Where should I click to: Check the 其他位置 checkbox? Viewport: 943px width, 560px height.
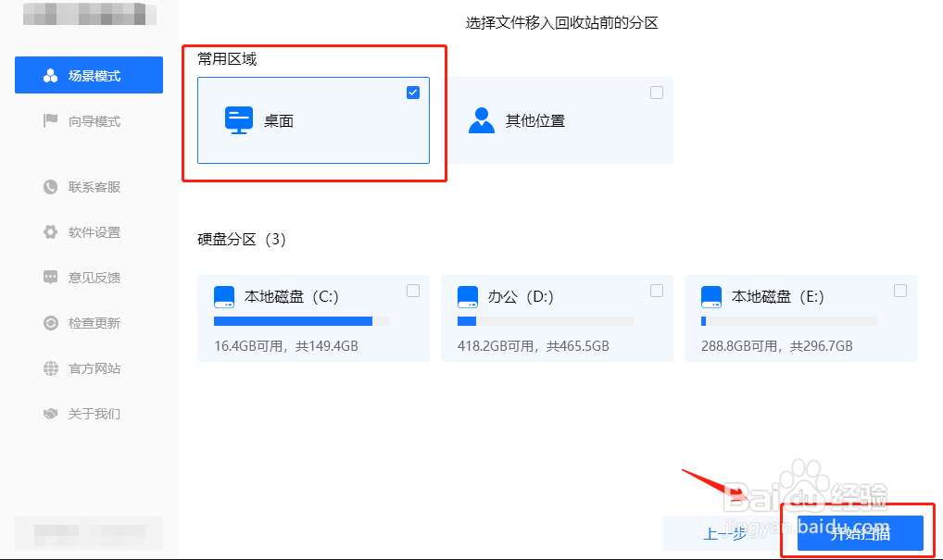657,93
